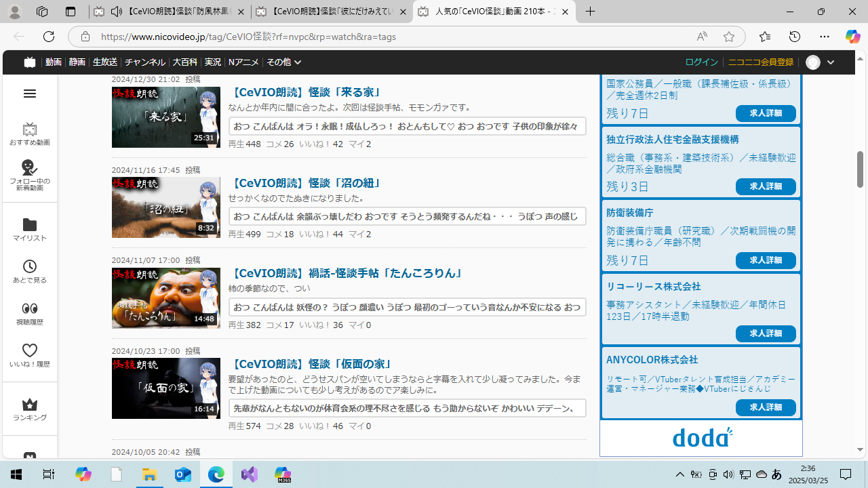Close the 防風林 browser tab
The width and height of the screenshot is (868, 488).
pyautogui.click(x=240, y=12)
